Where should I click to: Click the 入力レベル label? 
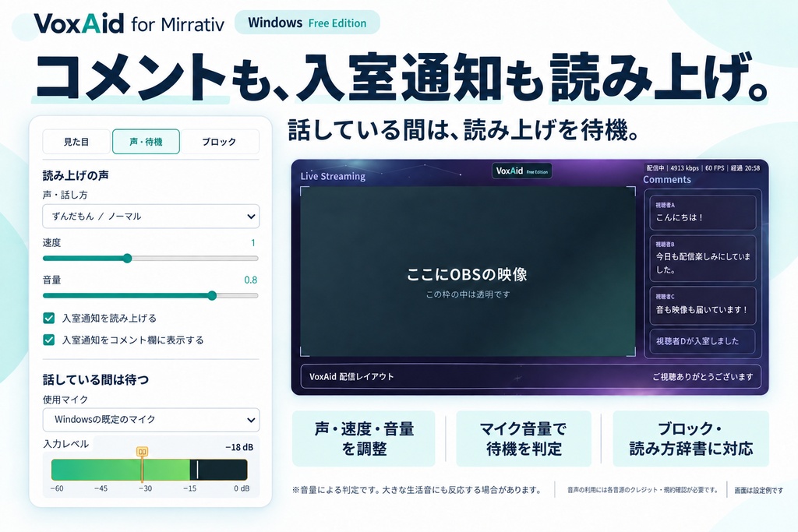pyautogui.click(x=66, y=444)
